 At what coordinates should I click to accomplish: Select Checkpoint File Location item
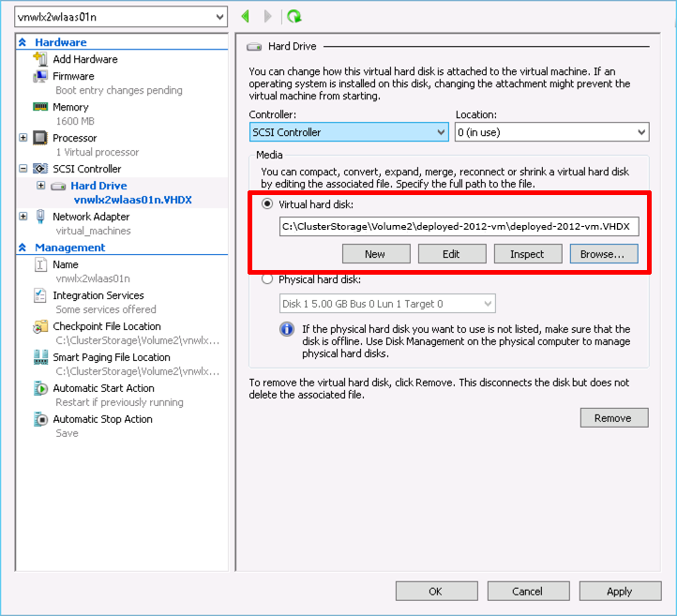[x=107, y=327]
